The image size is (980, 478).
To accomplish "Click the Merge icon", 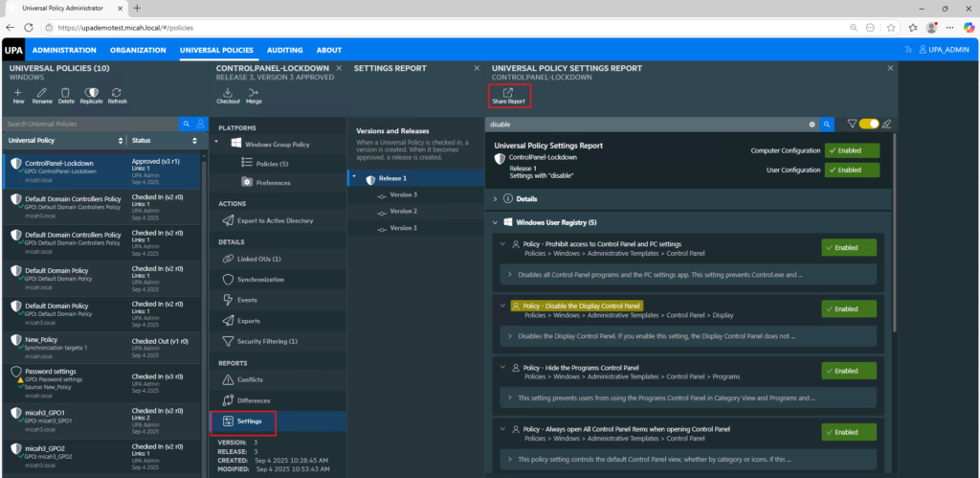I will pos(254,92).
